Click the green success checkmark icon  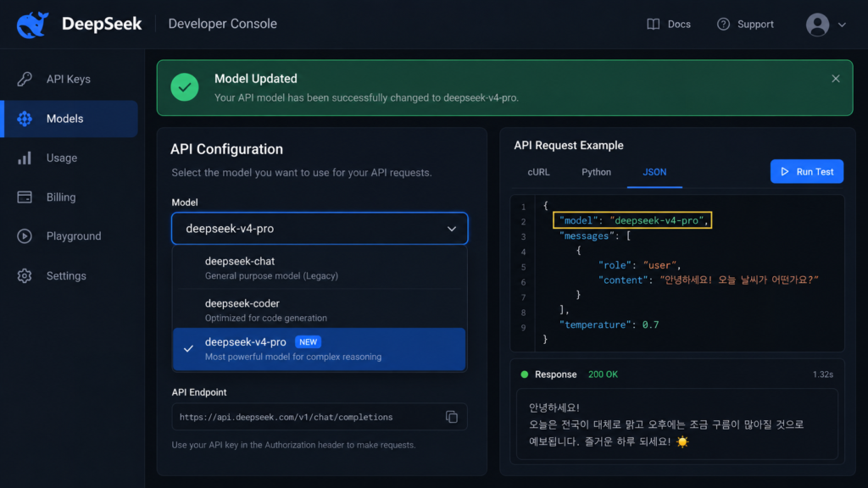click(184, 87)
